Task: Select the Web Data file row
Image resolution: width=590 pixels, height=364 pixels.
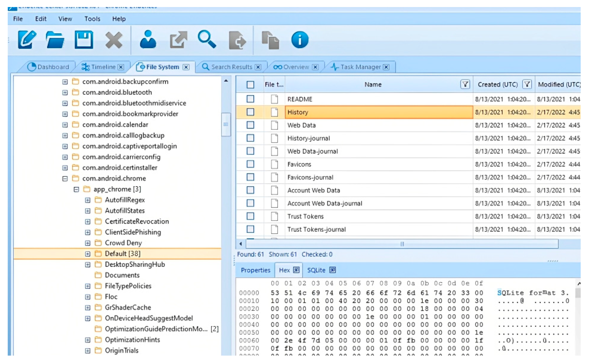Action: pyautogui.click(x=301, y=125)
